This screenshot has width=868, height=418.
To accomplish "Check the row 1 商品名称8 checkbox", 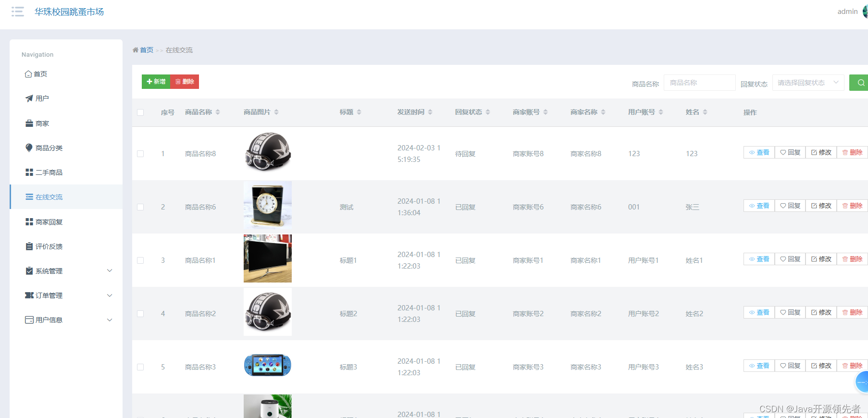I will coord(140,154).
